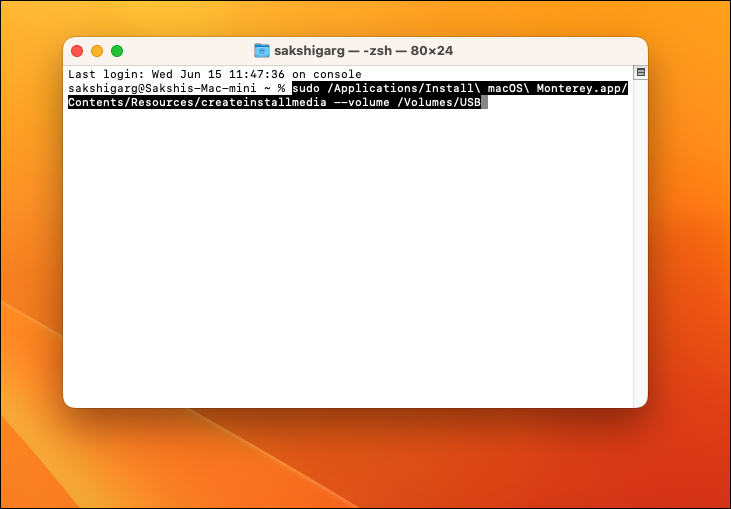The image size is (731, 509).
Task: Click the home folder icon in title bar
Action: click(x=262, y=50)
